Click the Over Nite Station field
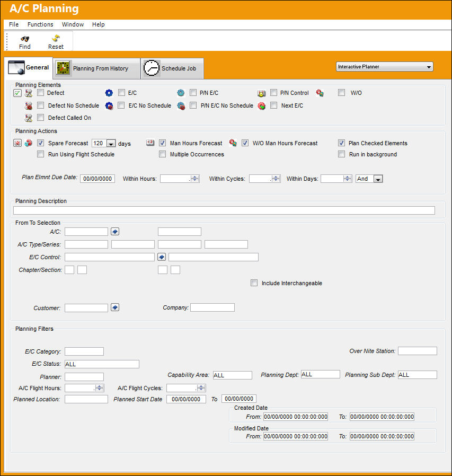Image resolution: width=452 pixels, height=476 pixels. pos(418,351)
